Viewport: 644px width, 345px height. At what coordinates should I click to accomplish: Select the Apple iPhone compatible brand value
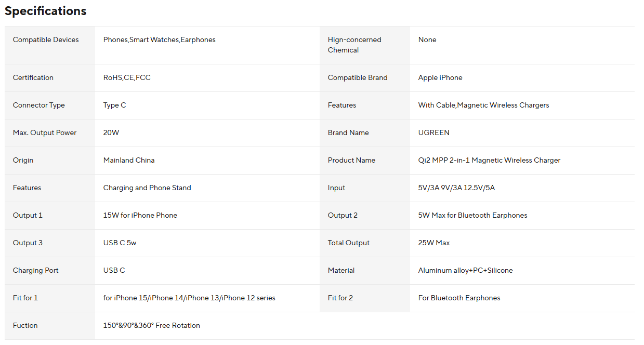(x=440, y=77)
